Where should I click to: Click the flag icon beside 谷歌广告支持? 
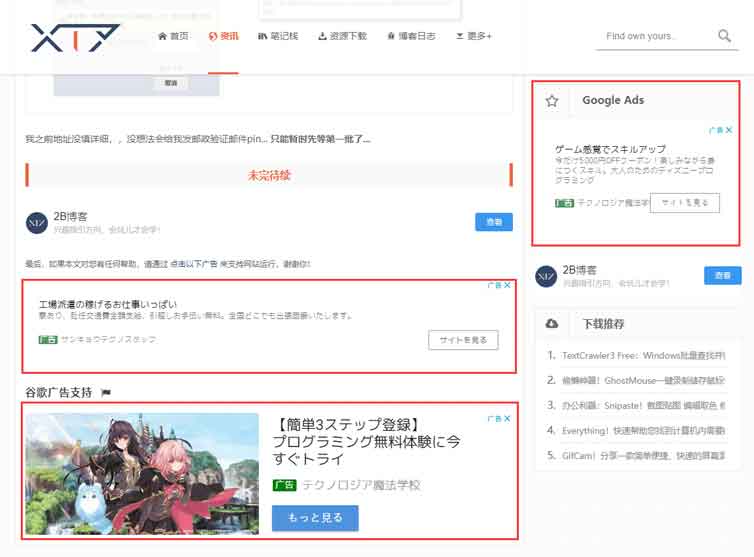[x=106, y=393]
